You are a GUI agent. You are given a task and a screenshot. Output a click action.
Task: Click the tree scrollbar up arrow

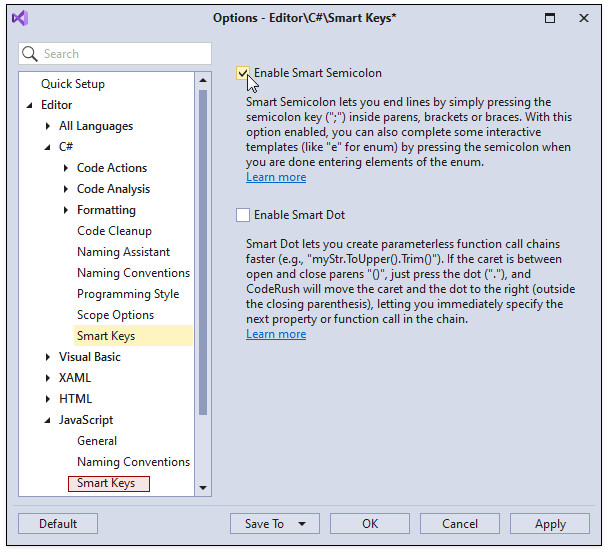coord(203,80)
